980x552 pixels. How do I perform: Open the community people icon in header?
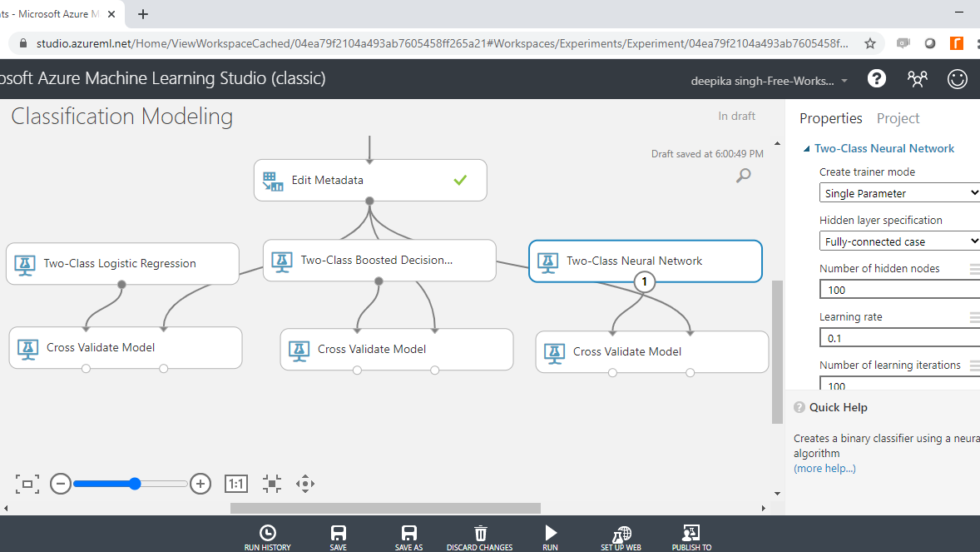coord(917,79)
